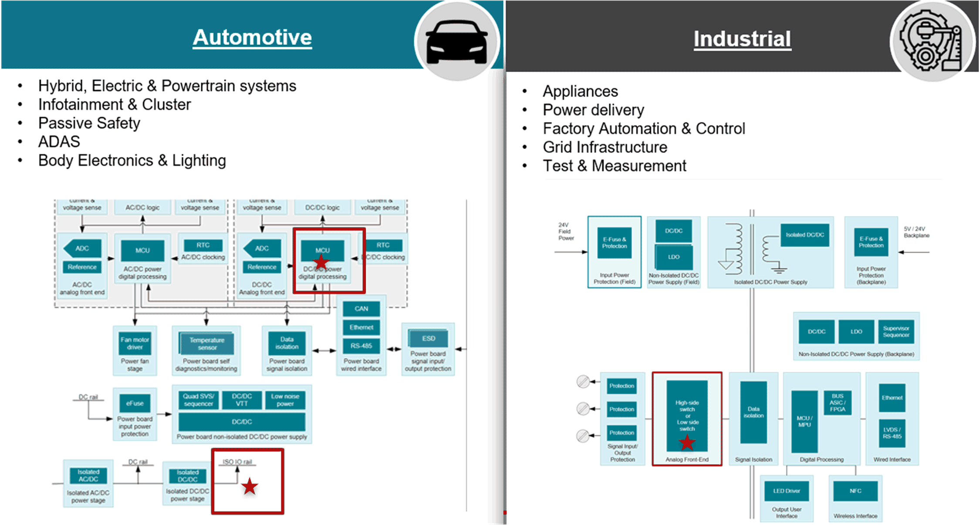This screenshot has width=980, height=525.
Task: Click the NFC wireless interface block
Action: (x=855, y=491)
